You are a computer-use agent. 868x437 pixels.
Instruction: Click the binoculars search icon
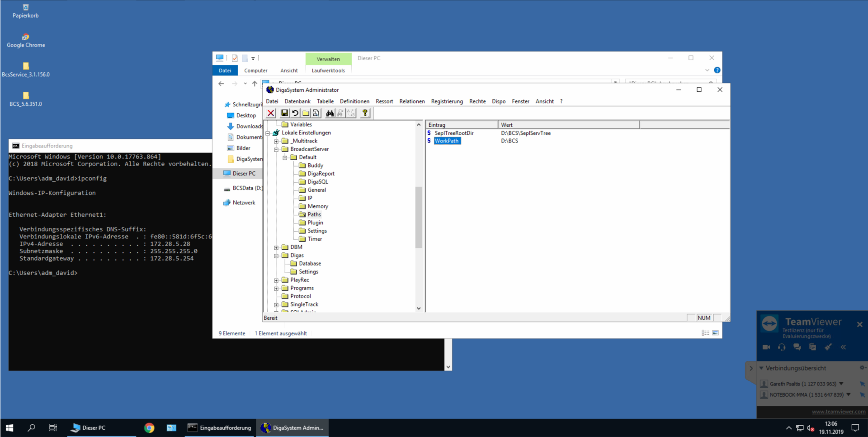[330, 113]
